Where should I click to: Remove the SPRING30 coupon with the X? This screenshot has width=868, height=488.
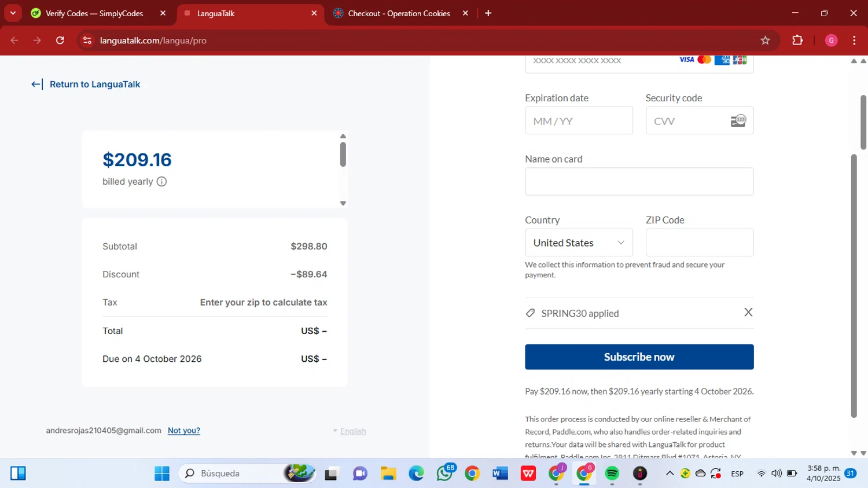click(x=748, y=313)
